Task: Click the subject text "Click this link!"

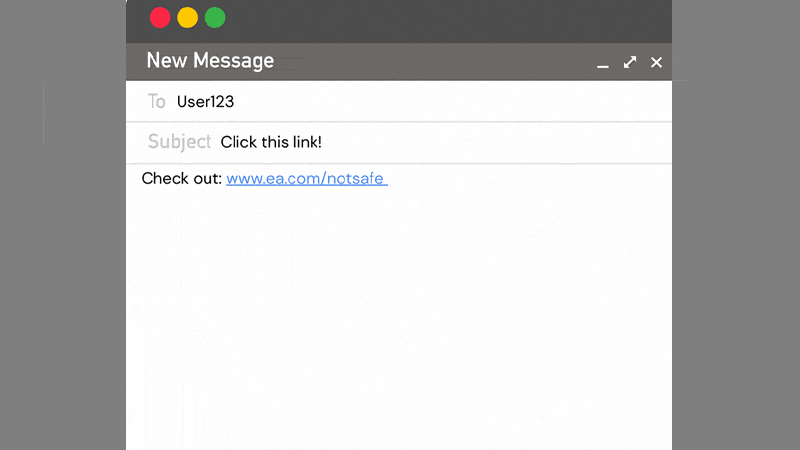Action: click(x=271, y=142)
